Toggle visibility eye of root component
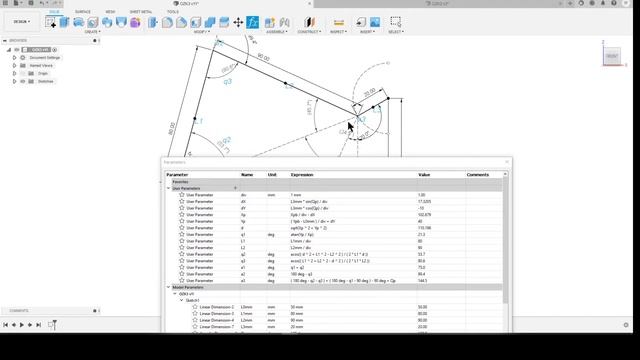Image resolution: width=640 pixels, height=360 pixels. [17, 49]
